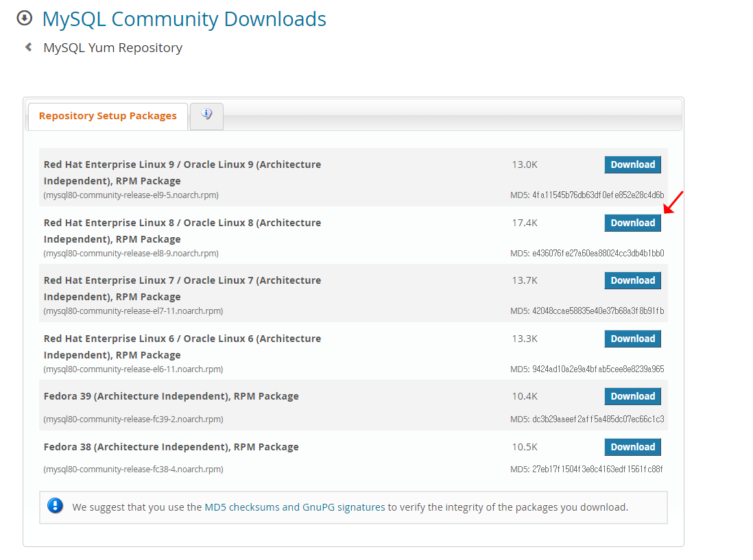Download the Red Hat Enterprise Linux 8 package
Screen dimensions: 753x560
coord(632,223)
